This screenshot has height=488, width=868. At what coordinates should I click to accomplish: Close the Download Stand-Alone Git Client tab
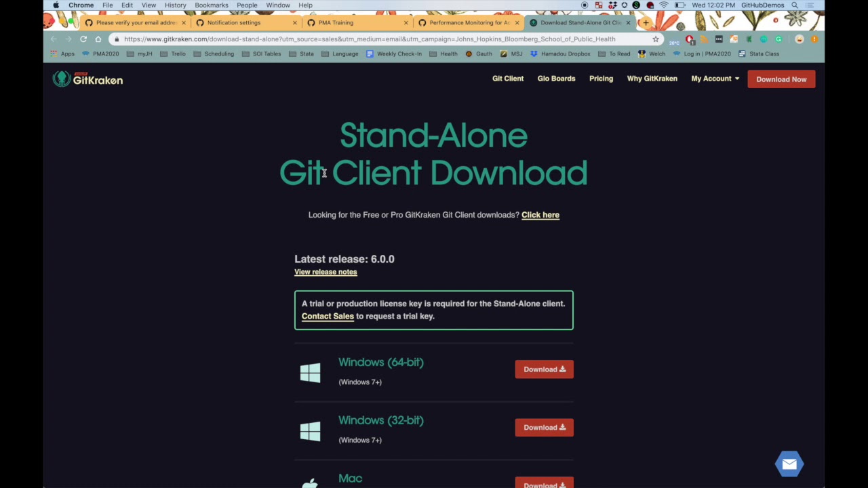coord(628,22)
